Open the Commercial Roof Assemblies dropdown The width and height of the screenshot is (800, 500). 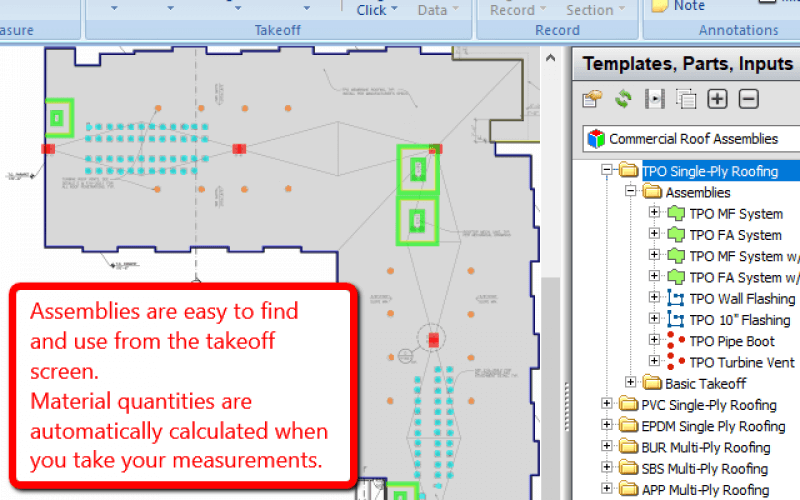[690, 138]
